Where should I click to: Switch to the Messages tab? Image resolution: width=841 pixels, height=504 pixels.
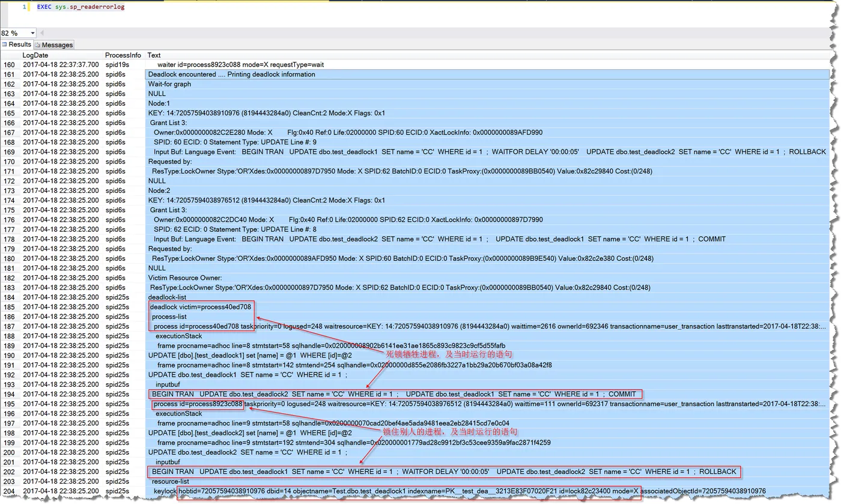(54, 44)
